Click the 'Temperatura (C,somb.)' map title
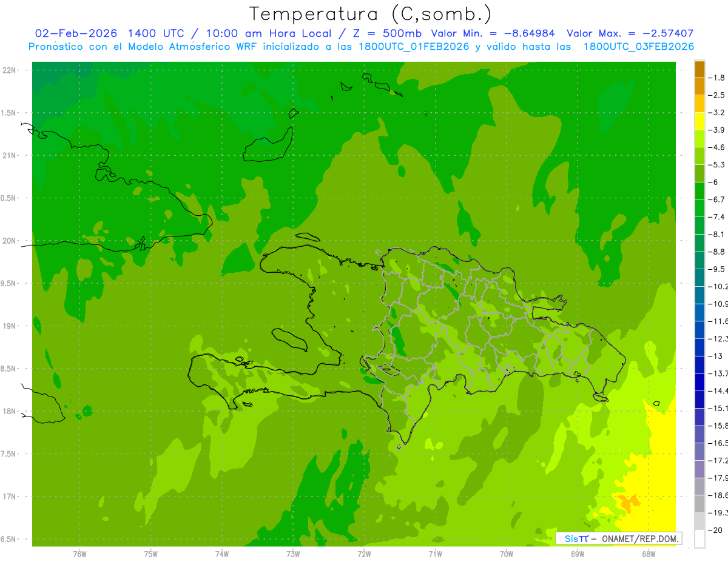The height and width of the screenshot is (562, 728). point(370,15)
